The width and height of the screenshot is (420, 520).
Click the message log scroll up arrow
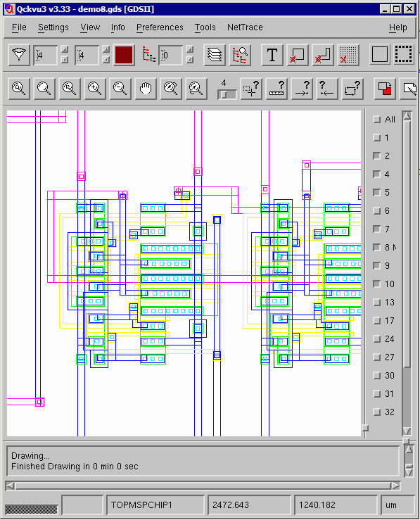tap(409, 449)
